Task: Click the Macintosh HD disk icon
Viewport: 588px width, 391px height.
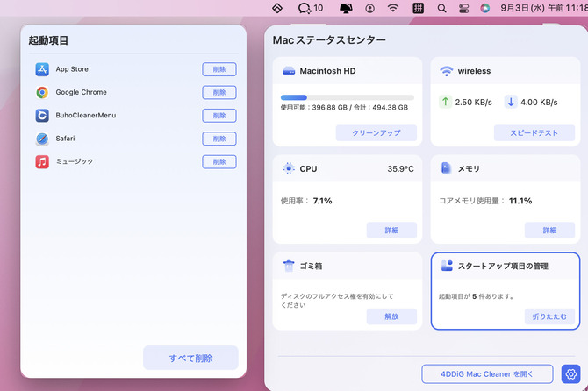Action: 289,71
